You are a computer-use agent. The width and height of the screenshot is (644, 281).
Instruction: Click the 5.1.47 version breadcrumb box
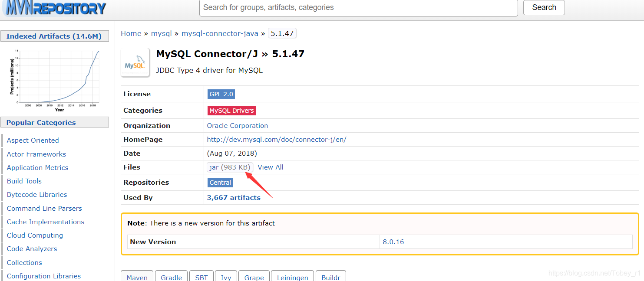pos(282,33)
